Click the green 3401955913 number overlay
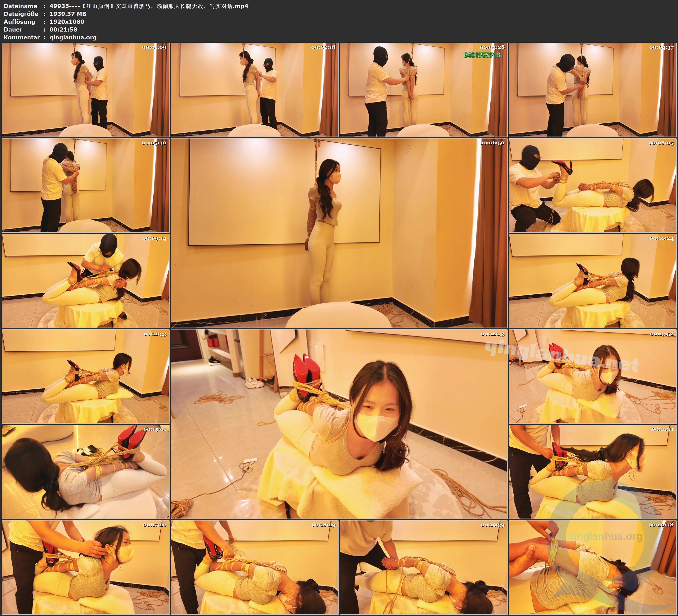The width and height of the screenshot is (678, 616). click(482, 55)
